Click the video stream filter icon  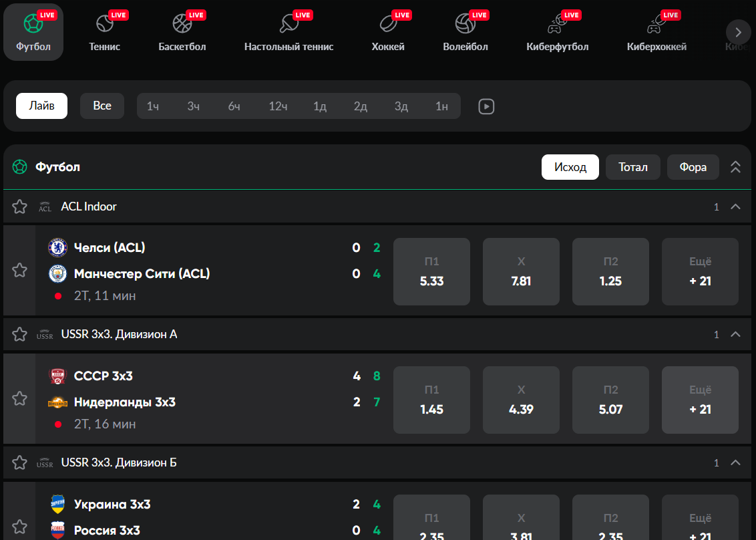[x=486, y=106]
